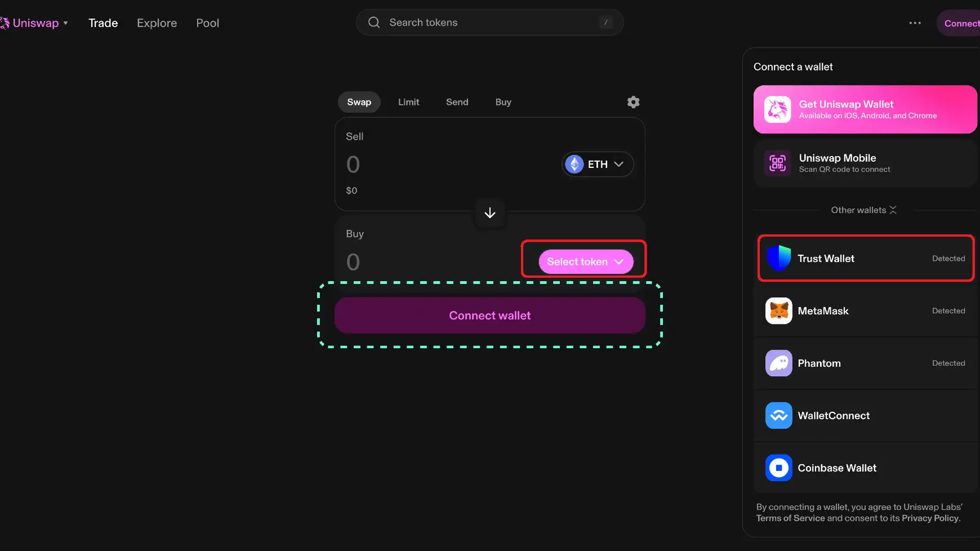Select the MetaMask wallet option
The image size is (980, 551).
tap(866, 311)
